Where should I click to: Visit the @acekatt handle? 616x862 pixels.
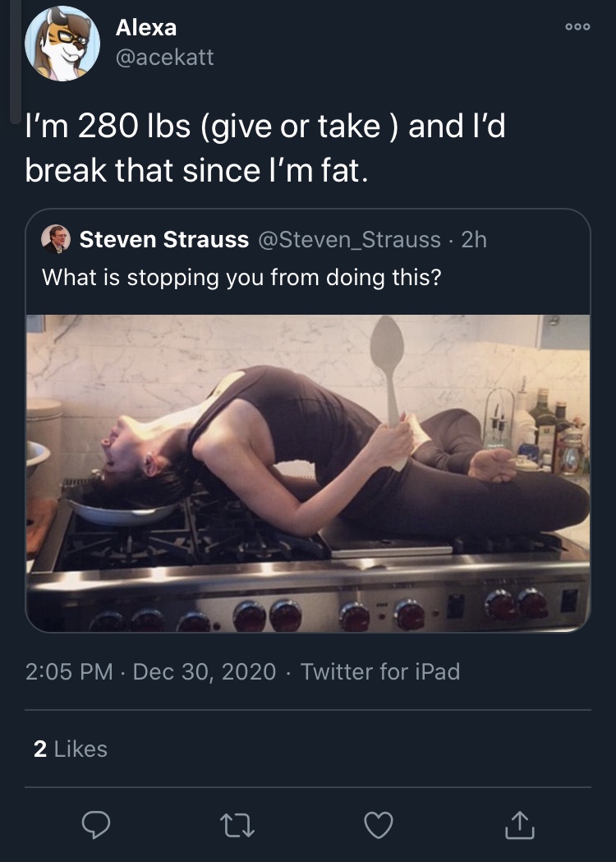click(x=164, y=58)
